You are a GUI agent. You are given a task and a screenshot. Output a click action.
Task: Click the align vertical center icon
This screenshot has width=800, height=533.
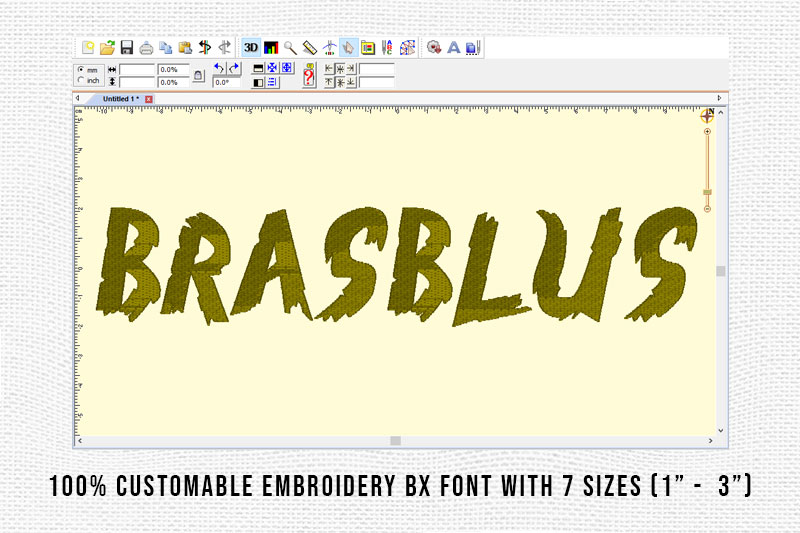point(340,82)
